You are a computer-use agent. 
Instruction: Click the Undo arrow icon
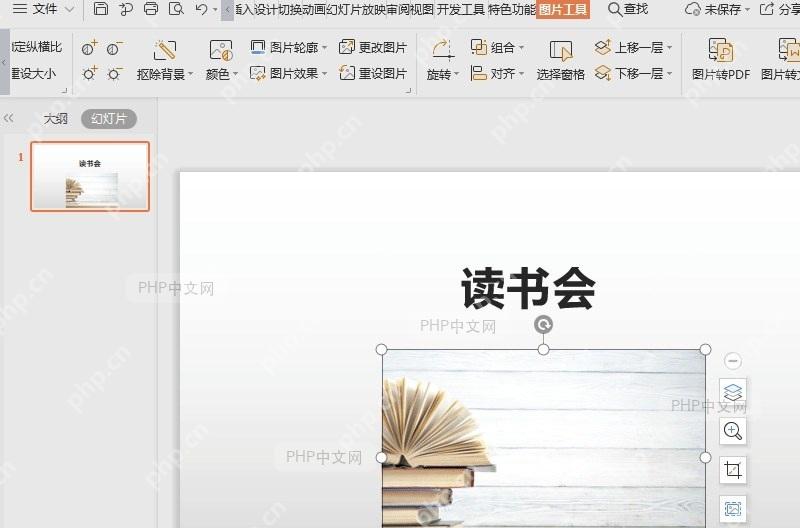click(202, 9)
